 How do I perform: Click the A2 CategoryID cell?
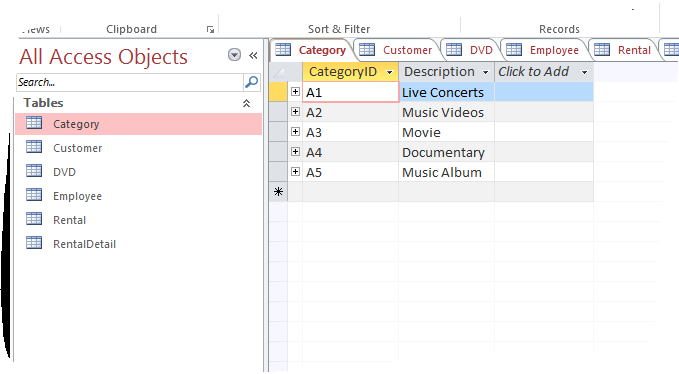351,112
